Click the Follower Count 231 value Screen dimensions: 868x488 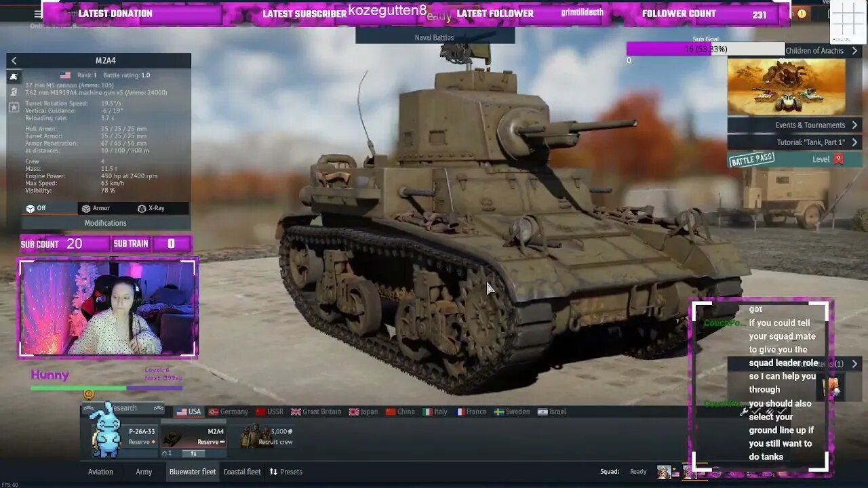pos(759,14)
